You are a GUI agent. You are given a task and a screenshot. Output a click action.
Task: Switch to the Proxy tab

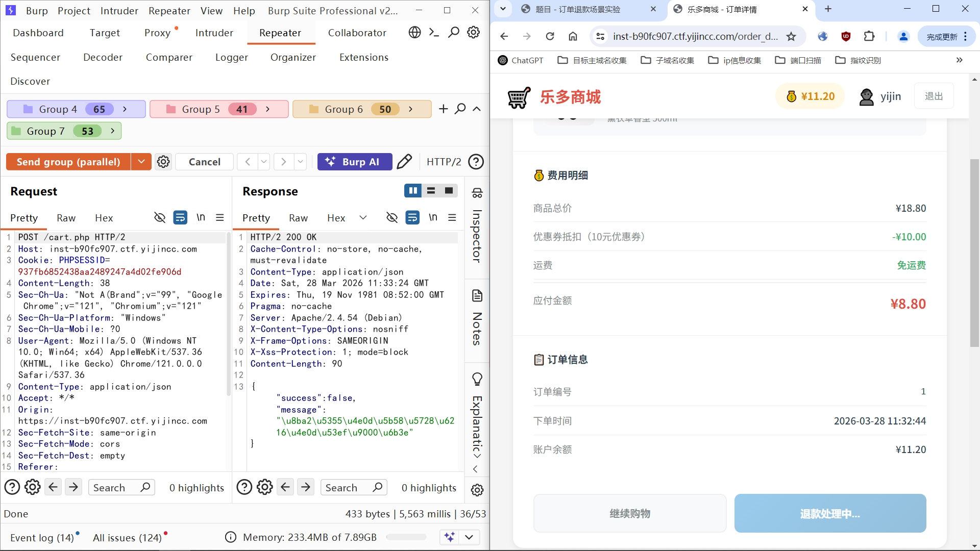tap(157, 33)
